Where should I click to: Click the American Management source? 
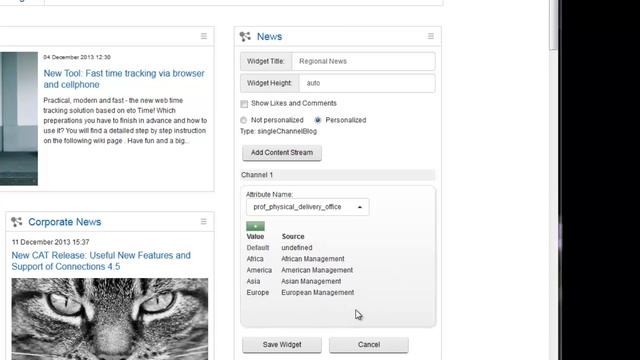[317, 270]
